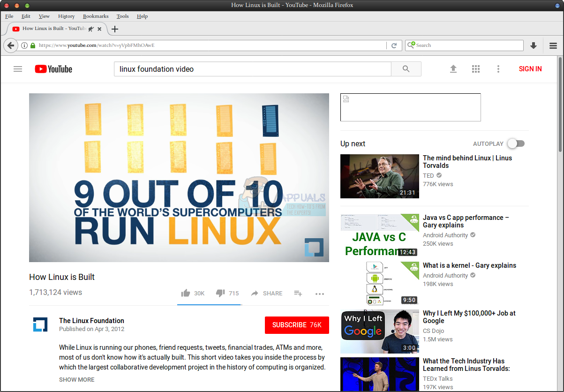Open a new tab with plus button

(114, 29)
